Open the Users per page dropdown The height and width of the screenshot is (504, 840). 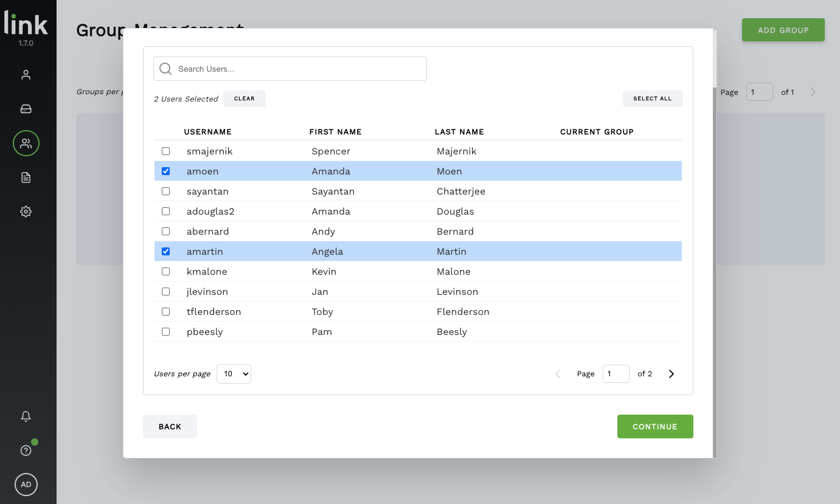tap(234, 374)
